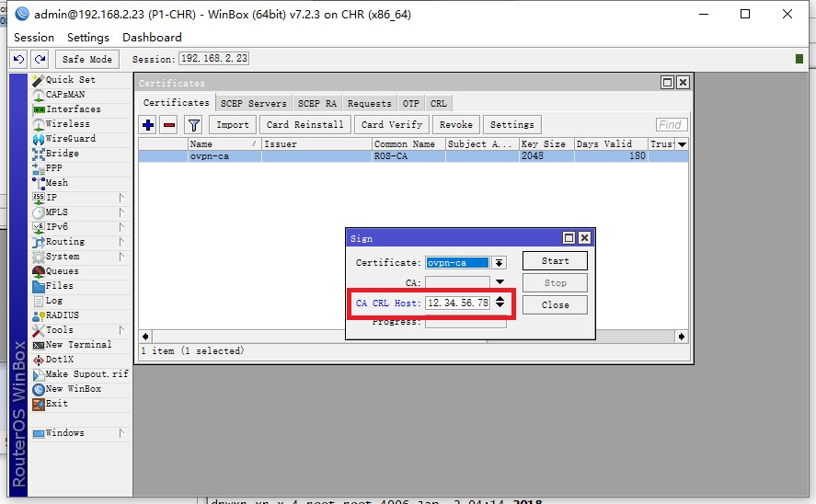This screenshot has height=504, width=816.
Task: Expand the Certificate dropdown in Sign dialog
Action: (x=499, y=263)
